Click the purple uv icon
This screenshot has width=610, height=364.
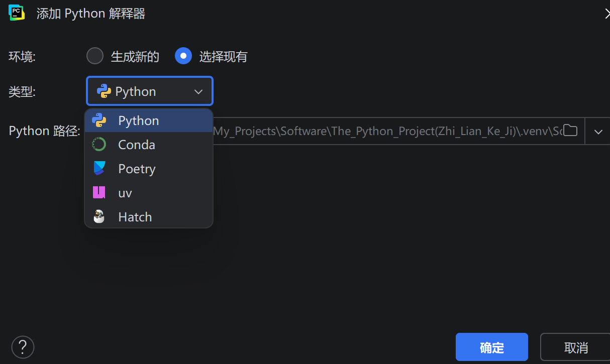(x=99, y=193)
